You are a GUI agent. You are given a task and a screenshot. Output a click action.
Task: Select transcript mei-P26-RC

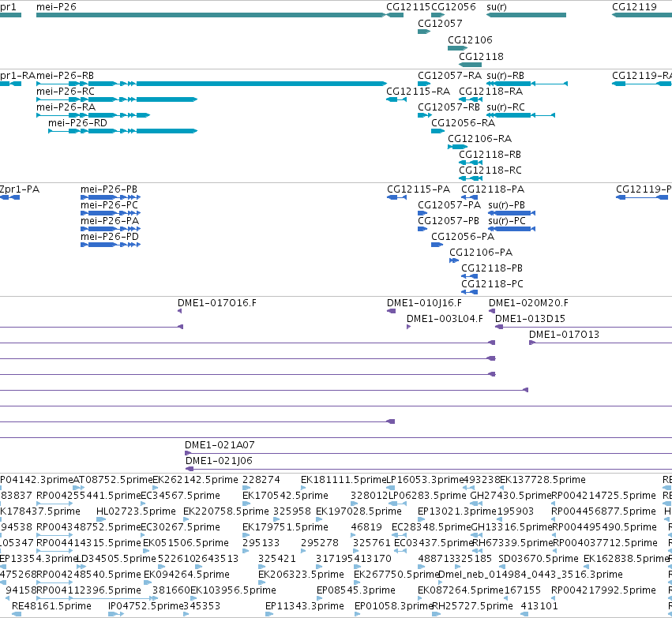[117, 99]
